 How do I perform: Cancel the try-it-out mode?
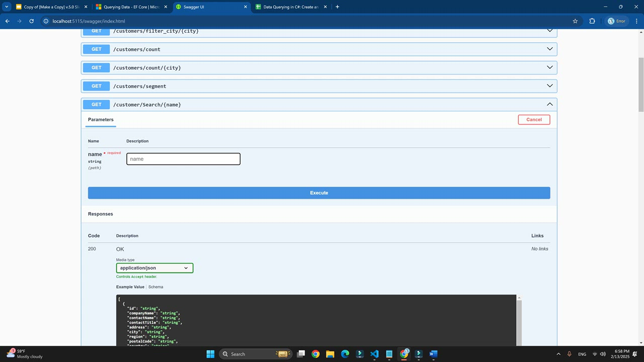[534, 120]
